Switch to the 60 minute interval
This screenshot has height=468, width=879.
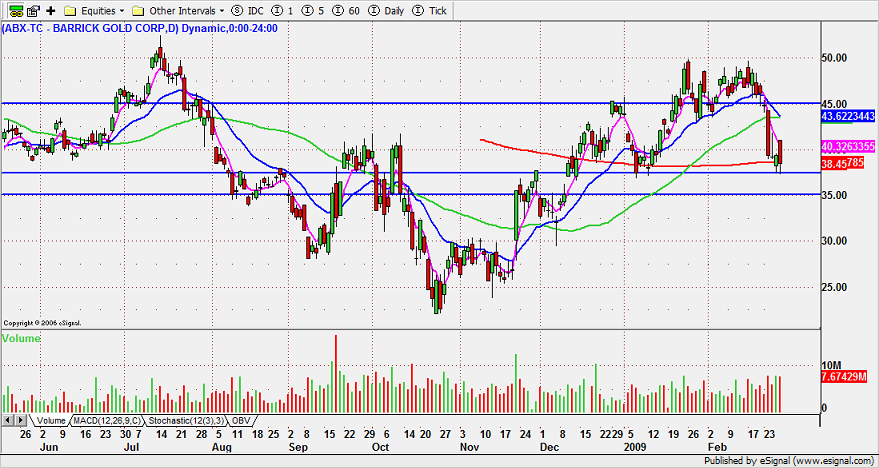coord(348,11)
